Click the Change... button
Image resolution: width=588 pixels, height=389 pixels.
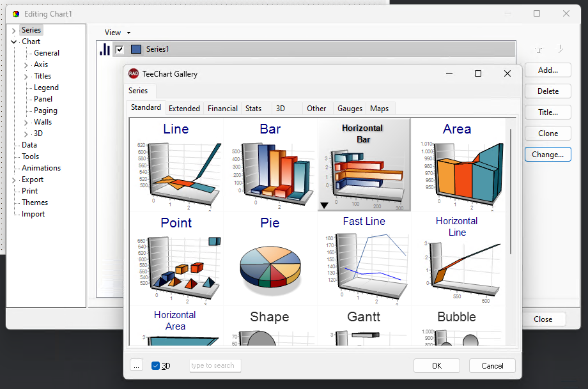[548, 155]
